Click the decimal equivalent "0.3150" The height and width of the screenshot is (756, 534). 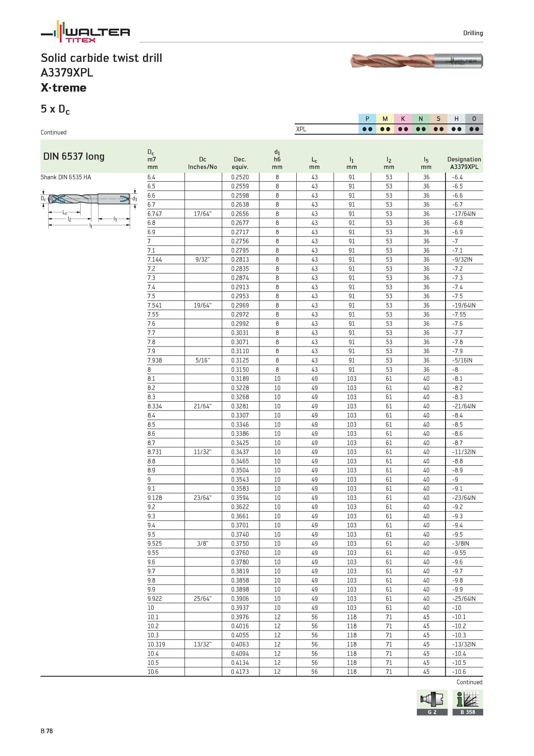point(240,369)
